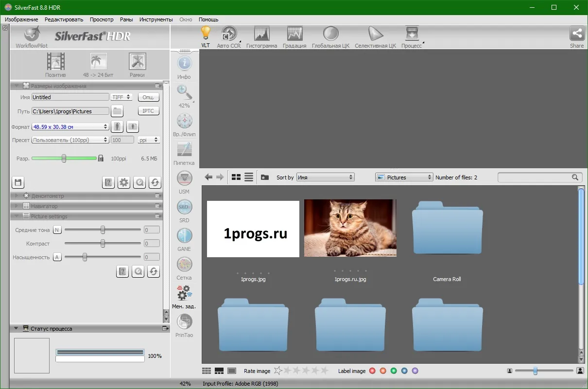
Task: Open the Инструменты menu
Action: pos(156,19)
